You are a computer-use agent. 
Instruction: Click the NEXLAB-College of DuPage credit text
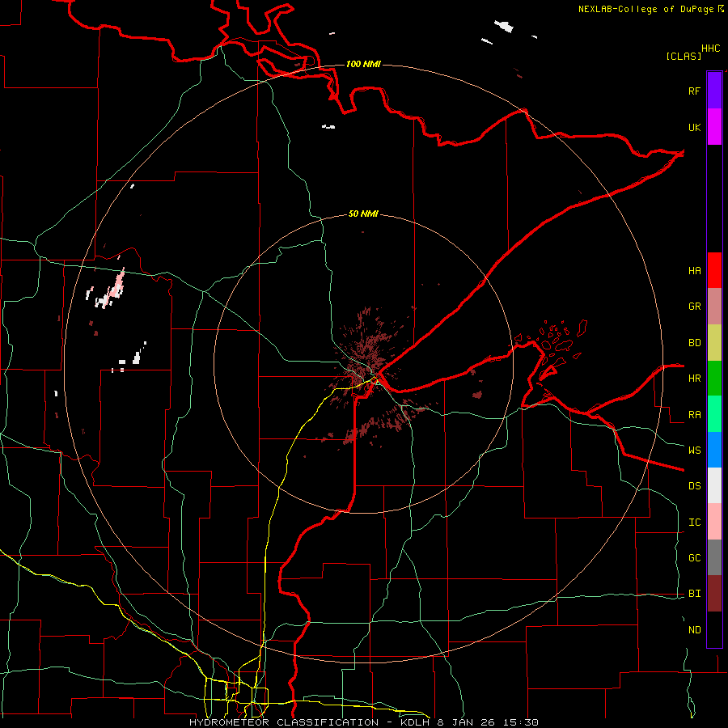pos(645,9)
